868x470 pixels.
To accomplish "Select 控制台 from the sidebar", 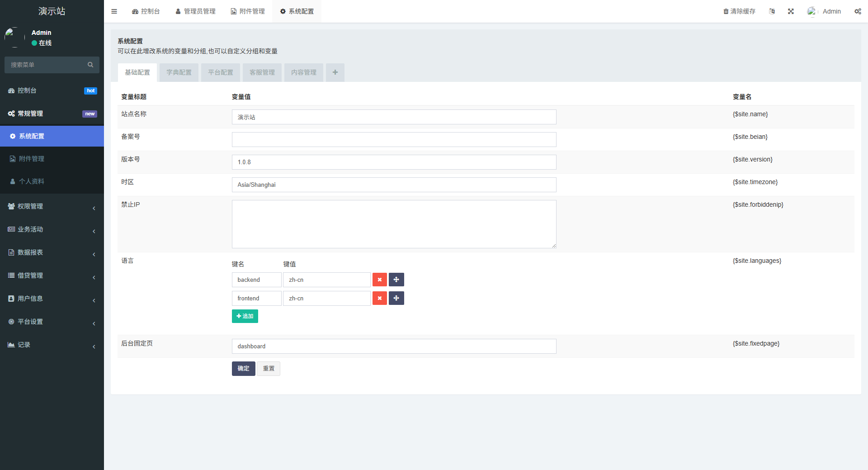I will point(27,90).
